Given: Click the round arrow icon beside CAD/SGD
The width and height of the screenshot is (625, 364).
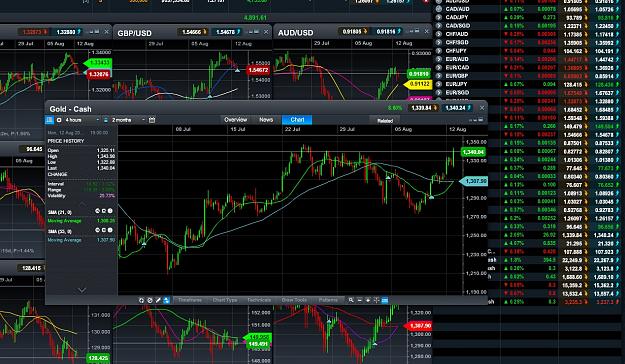Looking at the screenshot, I should coord(439,26).
